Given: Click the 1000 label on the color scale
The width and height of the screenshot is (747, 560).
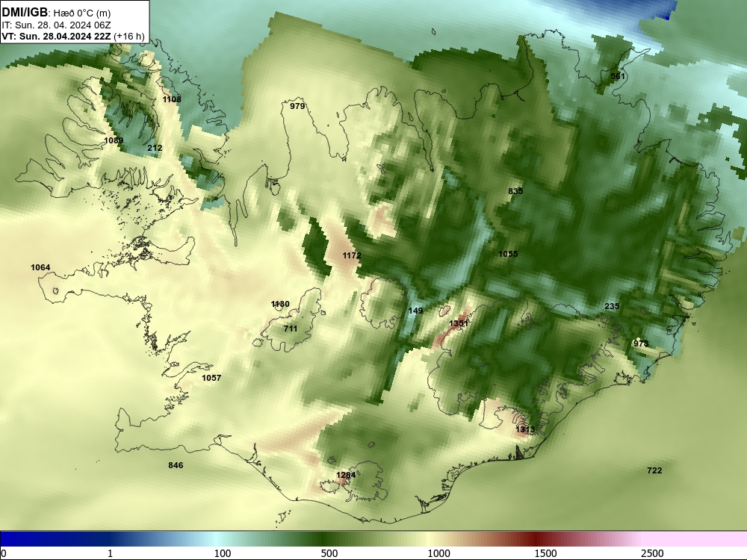Looking at the screenshot, I should tap(438, 553).
